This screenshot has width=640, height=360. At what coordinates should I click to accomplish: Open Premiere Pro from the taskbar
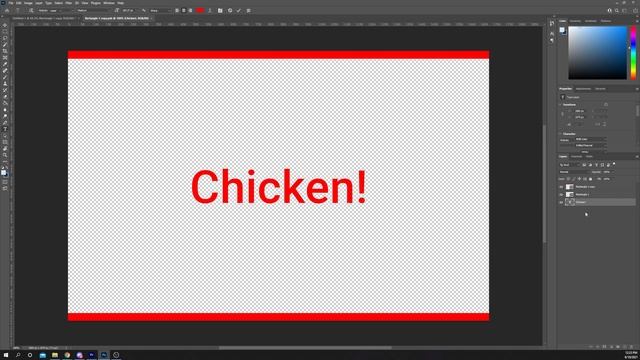point(91,355)
